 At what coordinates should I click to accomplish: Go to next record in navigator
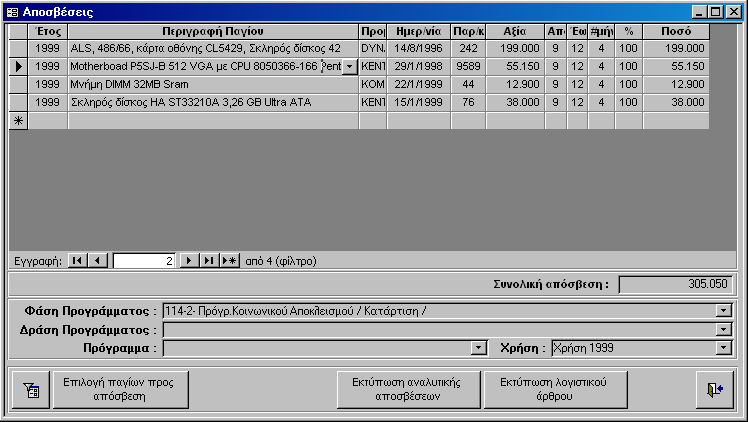click(x=188, y=261)
